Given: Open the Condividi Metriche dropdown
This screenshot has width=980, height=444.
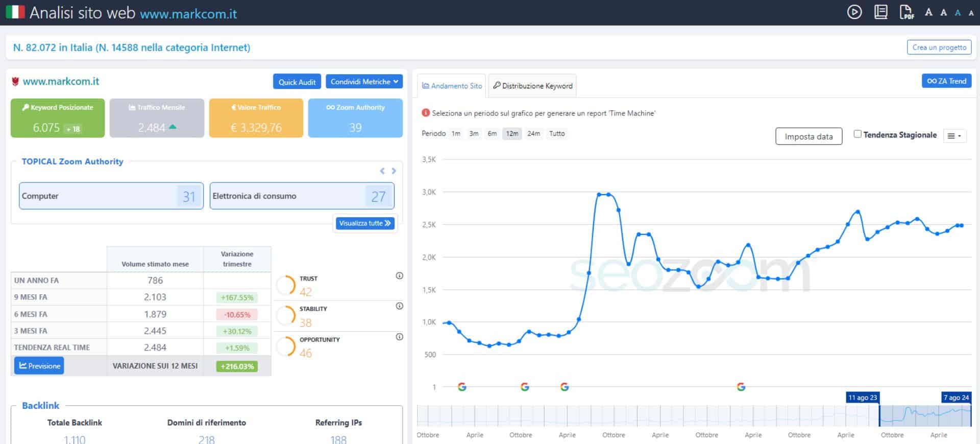Looking at the screenshot, I should [x=364, y=82].
